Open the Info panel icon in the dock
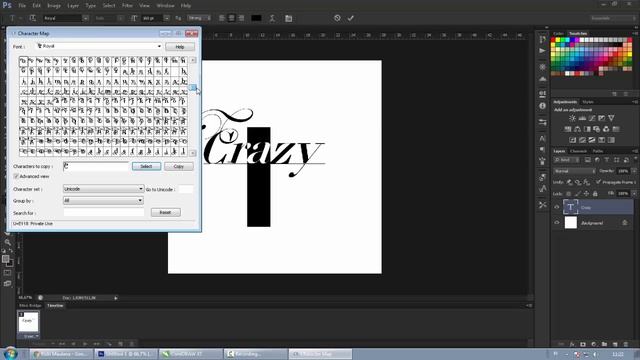Screen dimensions: 640x360 (x=542, y=106)
